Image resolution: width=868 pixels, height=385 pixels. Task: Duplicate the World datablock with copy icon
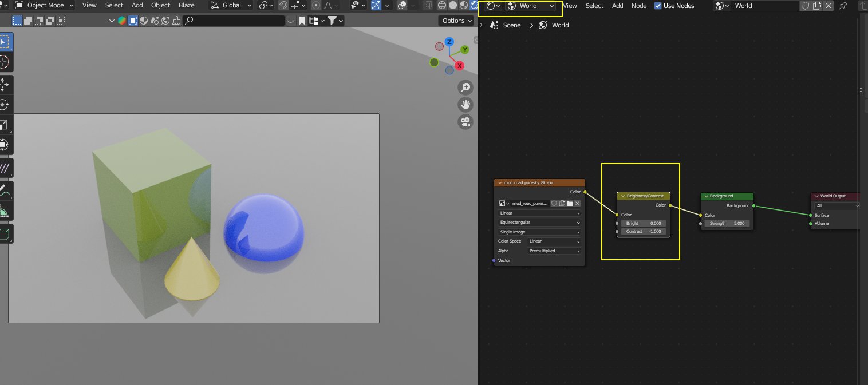[x=816, y=6]
